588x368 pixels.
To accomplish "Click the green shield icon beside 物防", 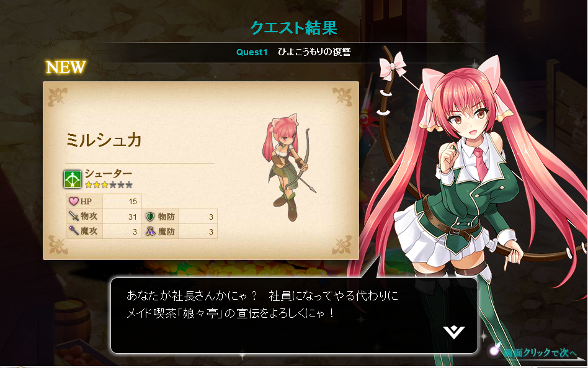I will [x=150, y=217].
